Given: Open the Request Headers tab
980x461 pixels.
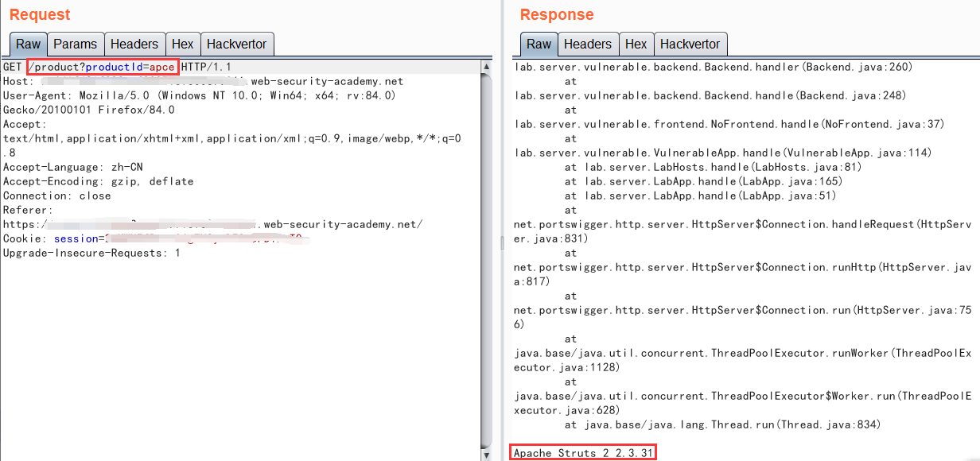Looking at the screenshot, I should click(x=134, y=45).
